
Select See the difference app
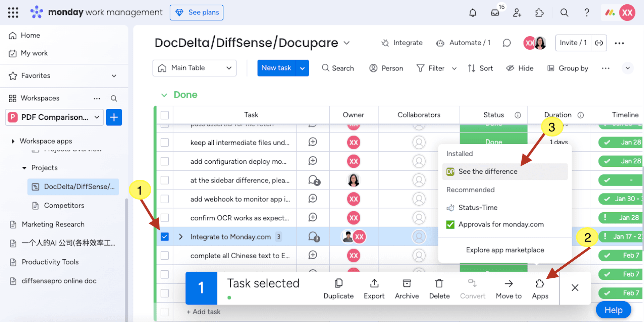coord(505,171)
